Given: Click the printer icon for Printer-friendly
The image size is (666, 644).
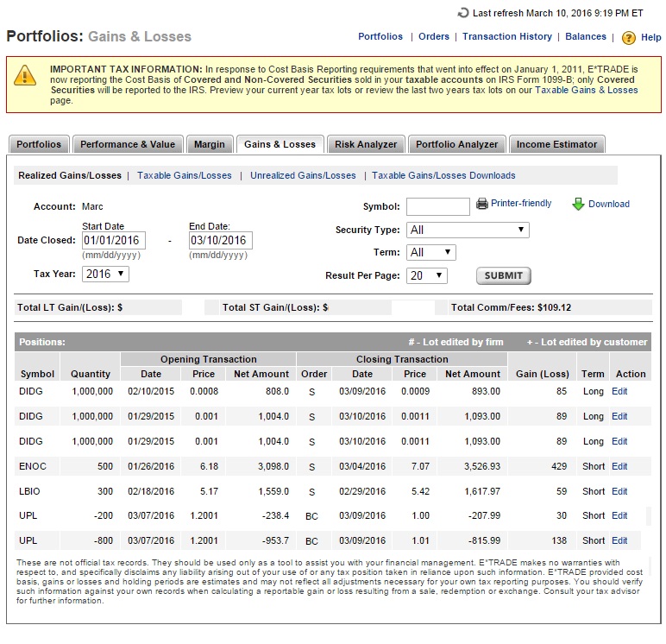Looking at the screenshot, I should [482, 205].
